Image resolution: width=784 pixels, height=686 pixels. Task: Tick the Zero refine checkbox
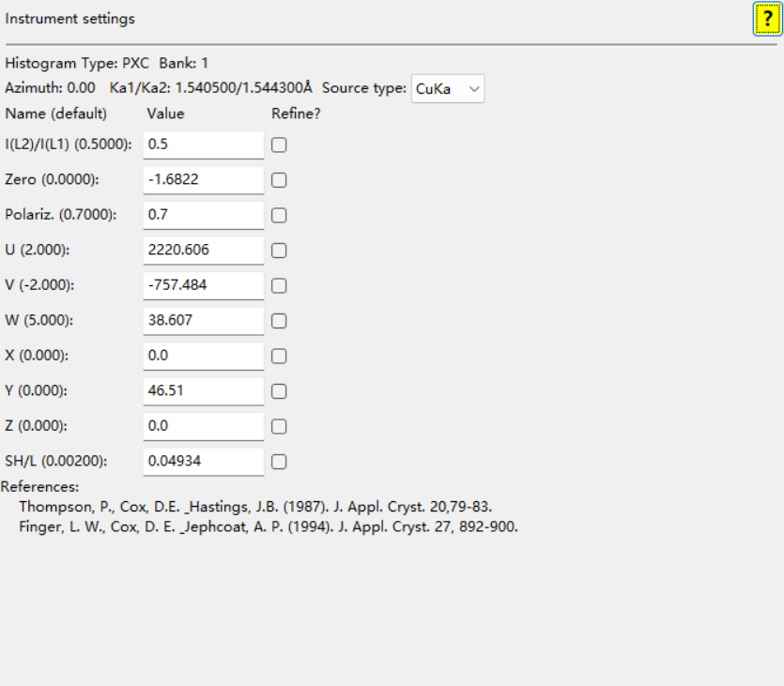pos(279,180)
